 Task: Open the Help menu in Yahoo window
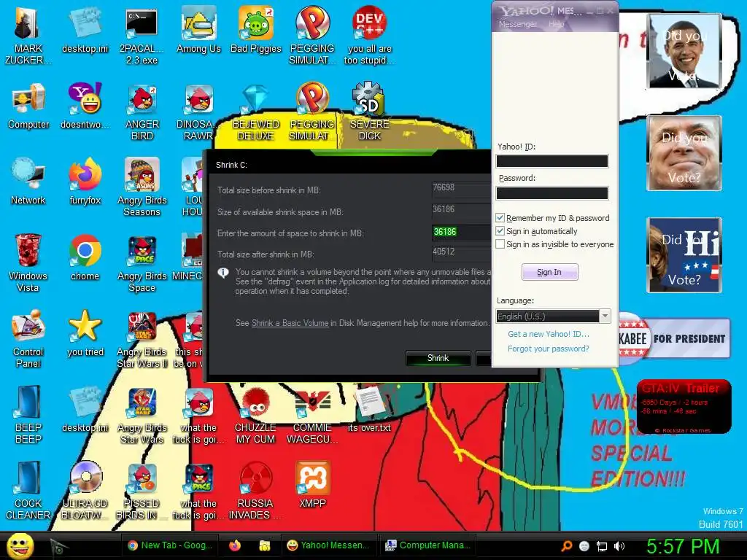556,24
